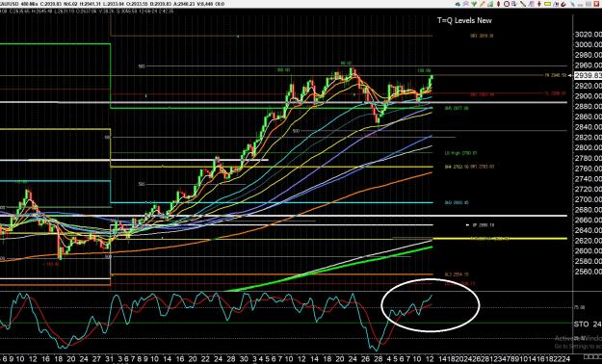Click the 2700.00 price axis label
This screenshot has height=364, width=602.
[x=589, y=199]
